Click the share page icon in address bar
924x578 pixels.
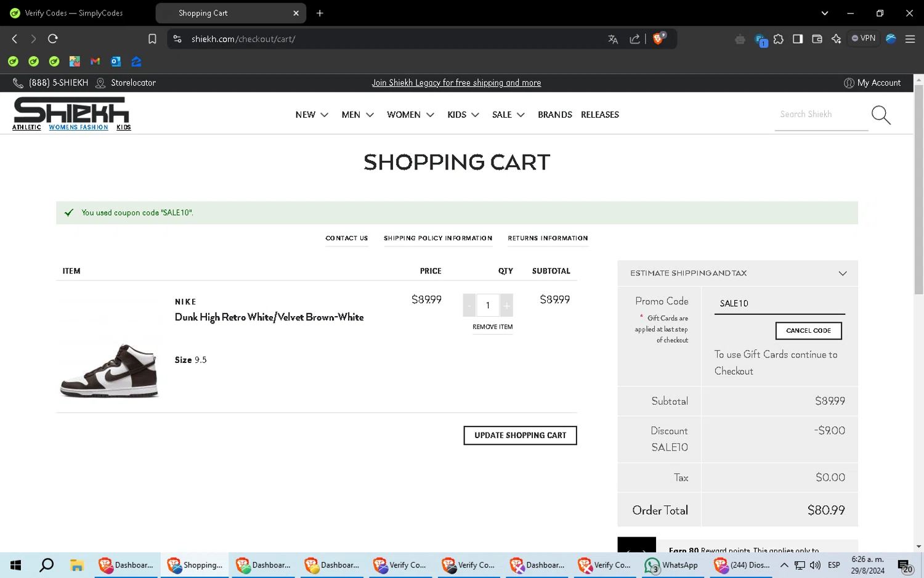click(634, 39)
